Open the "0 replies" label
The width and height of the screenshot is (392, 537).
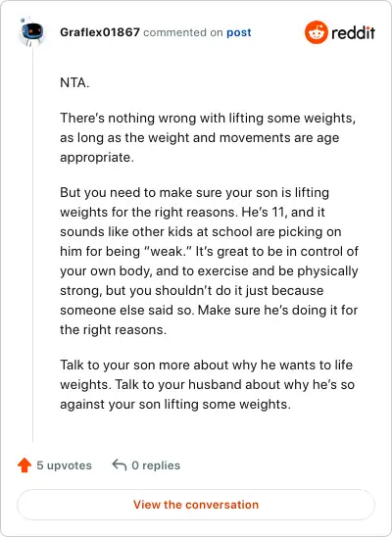(156, 465)
